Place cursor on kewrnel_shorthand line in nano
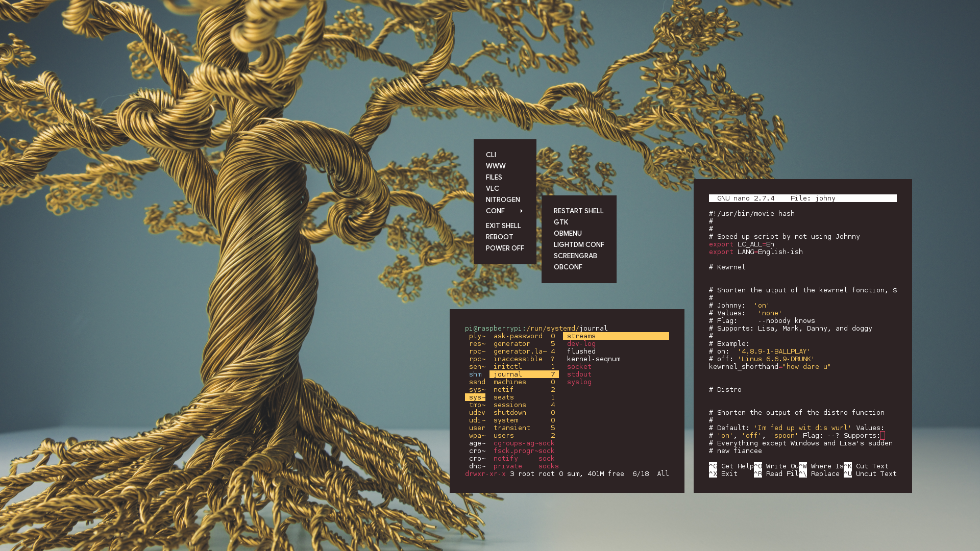Image resolution: width=980 pixels, height=551 pixels. pos(770,366)
